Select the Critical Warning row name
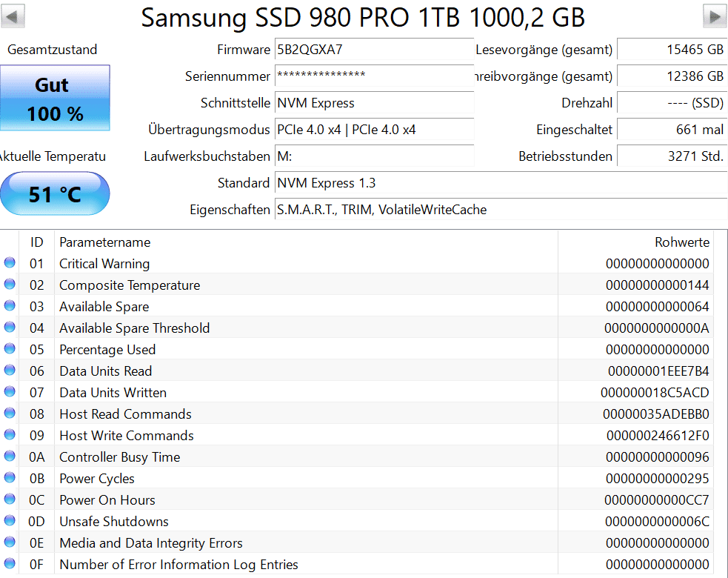This screenshot has height=578, width=728. coord(104,264)
